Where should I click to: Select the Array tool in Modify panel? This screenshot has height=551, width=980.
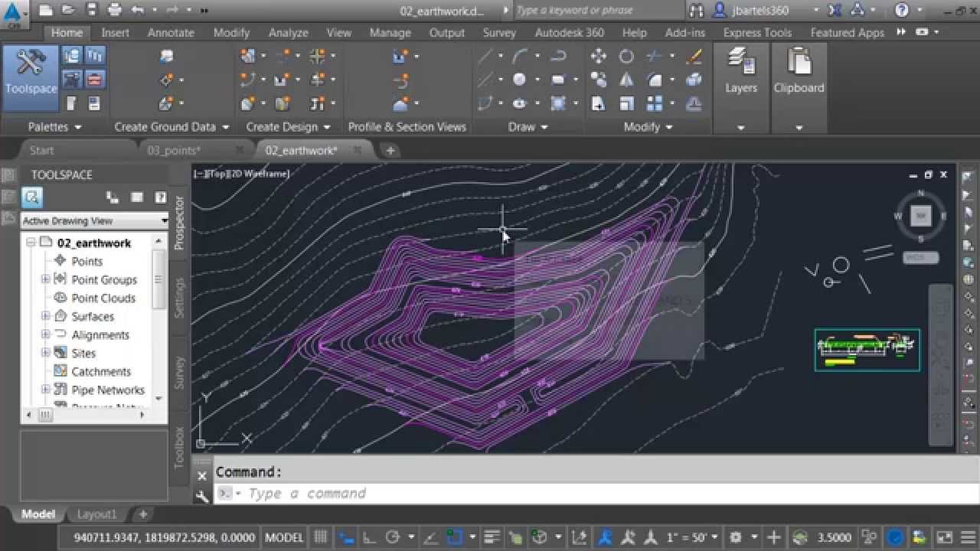(x=655, y=103)
